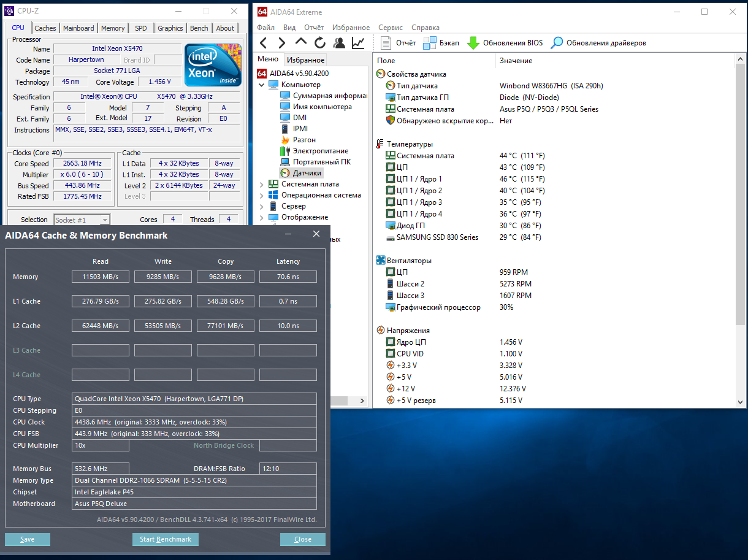748x560 pixels.
Task: Expand the Сервер tree node
Action: (262, 206)
